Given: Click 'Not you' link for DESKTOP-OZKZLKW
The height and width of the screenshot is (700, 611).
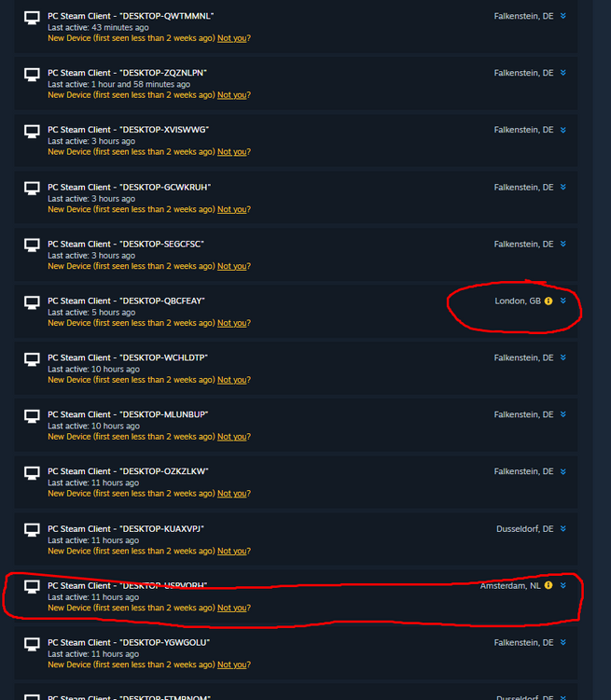Looking at the screenshot, I should pyautogui.click(x=232, y=494).
